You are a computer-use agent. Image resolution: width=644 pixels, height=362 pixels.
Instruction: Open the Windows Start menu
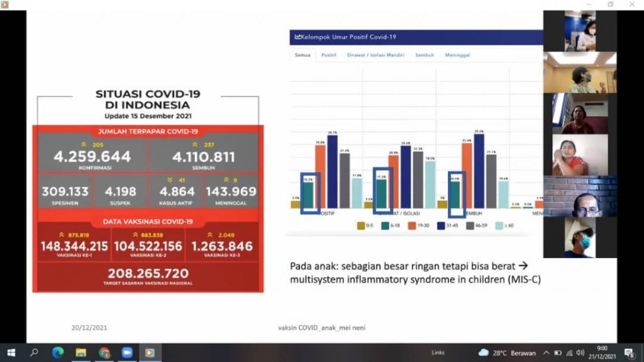pyautogui.click(x=11, y=353)
